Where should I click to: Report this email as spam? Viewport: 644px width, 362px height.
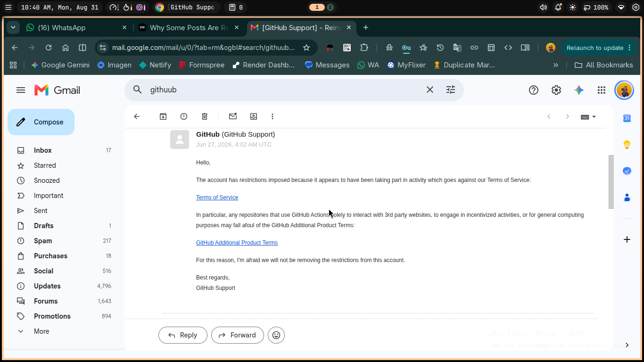(184, 116)
